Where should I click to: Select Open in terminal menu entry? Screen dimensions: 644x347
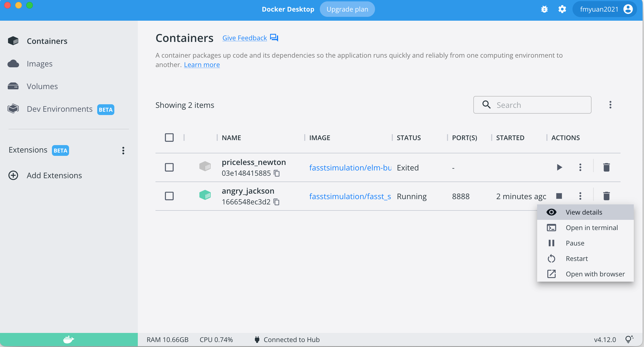[592, 228]
